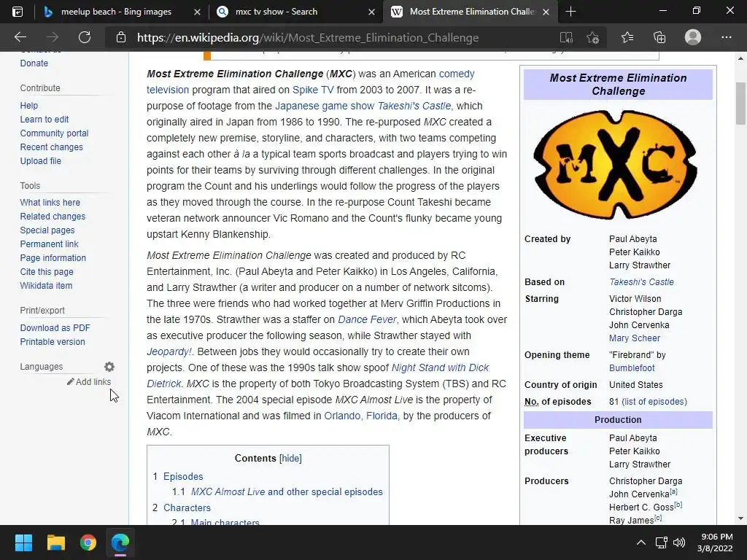Screen dimensions: 747x560
Task: Open Edge settings and more menu
Action: [726, 37]
